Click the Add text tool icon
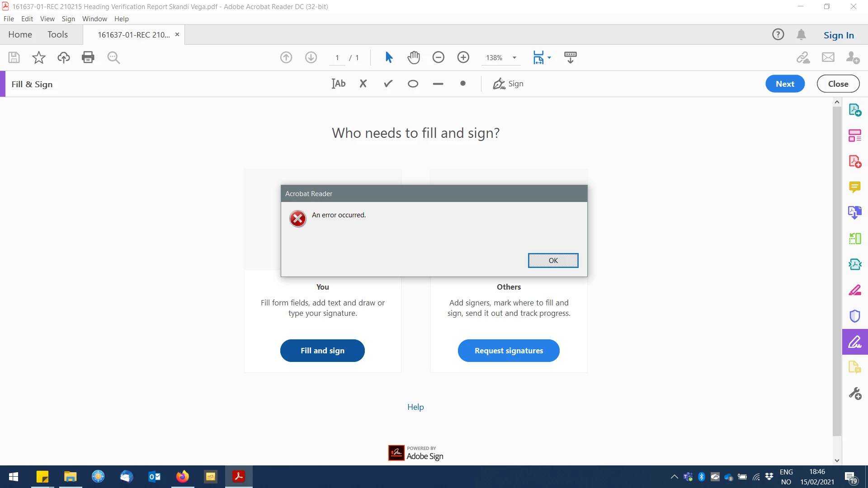The height and width of the screenshot is (488, 868). click(338, 84)
